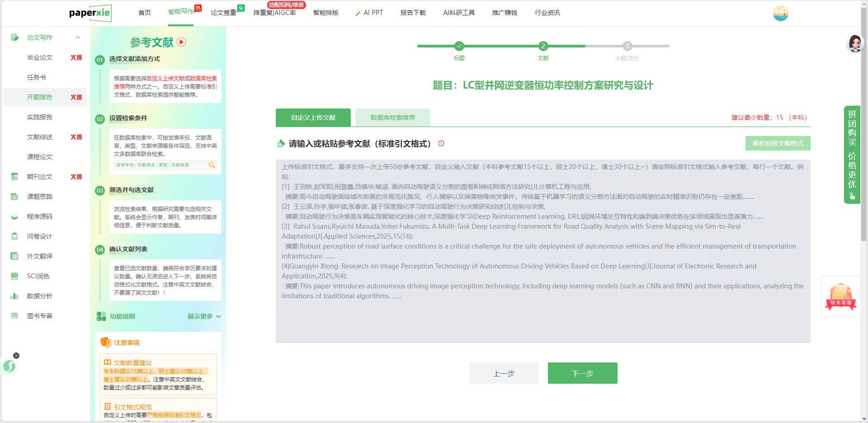Click the info icon beside 请输入或粘贴参考文献

(x=441, y=143)
